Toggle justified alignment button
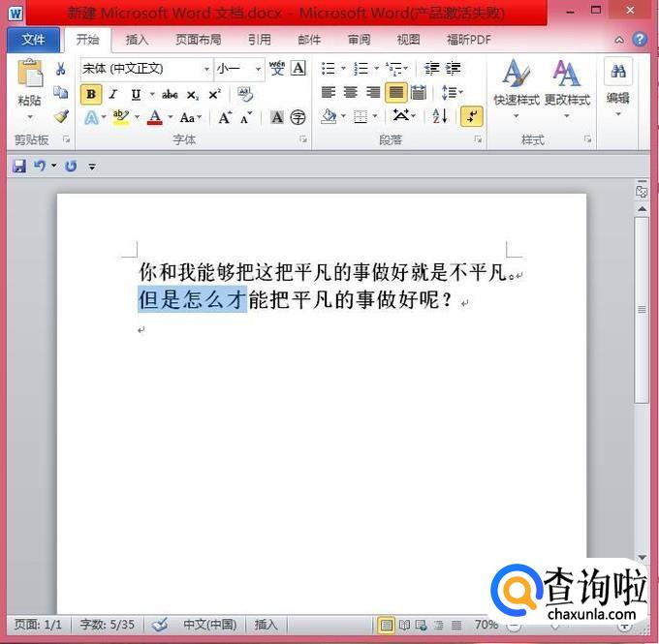The image size is (659, 644). (x=396, y=92)
